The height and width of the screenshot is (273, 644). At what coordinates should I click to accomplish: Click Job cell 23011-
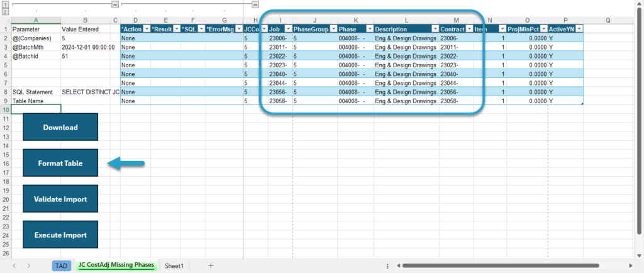280,47
